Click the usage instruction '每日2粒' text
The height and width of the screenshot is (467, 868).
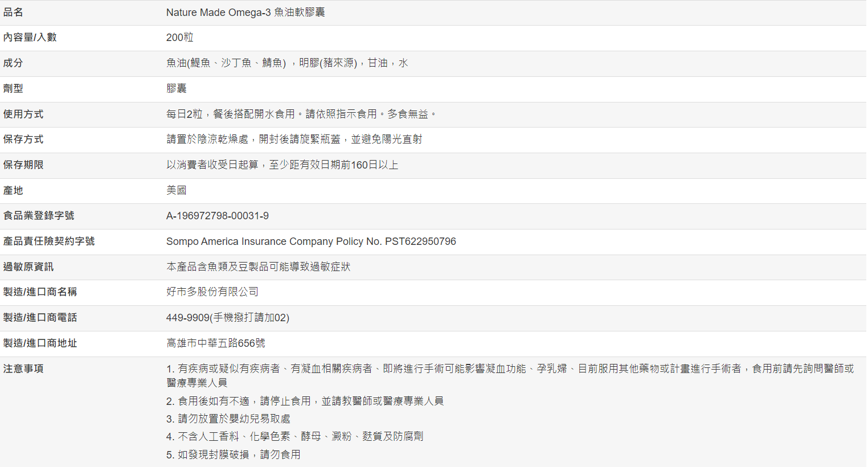point(301,114)
